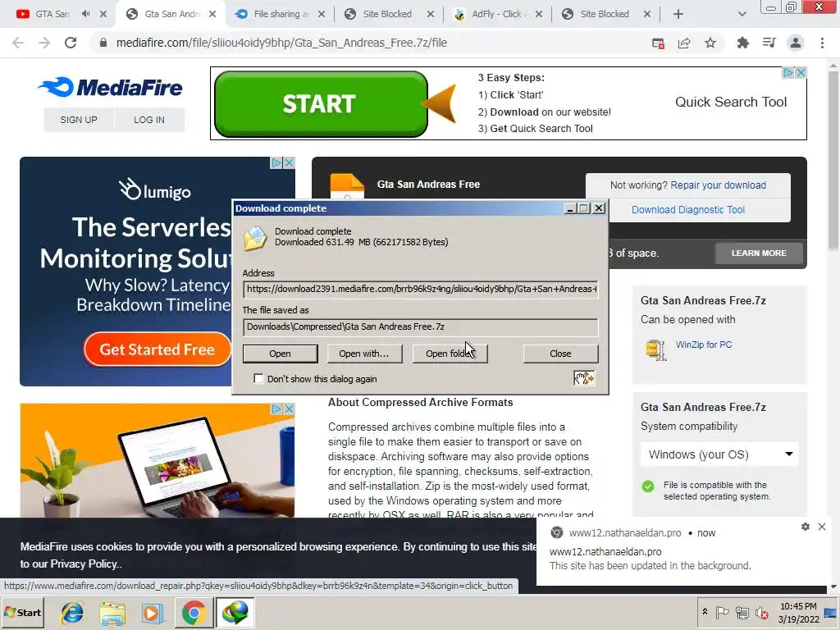This screenshot has width=840, height=630.
Task: Click the Action Center flag icon in system tray
Action: point(722,612)
